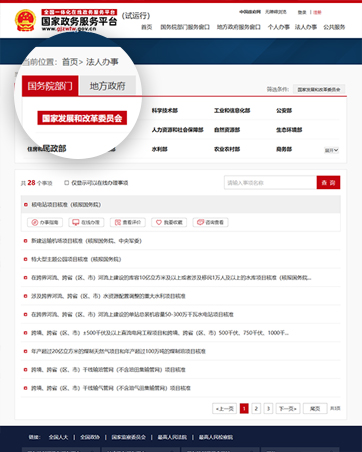Toggle 仅显示可以在线办理事项 checkbox
Viewport: 362px width, 452px height.
tap(67, 183)
